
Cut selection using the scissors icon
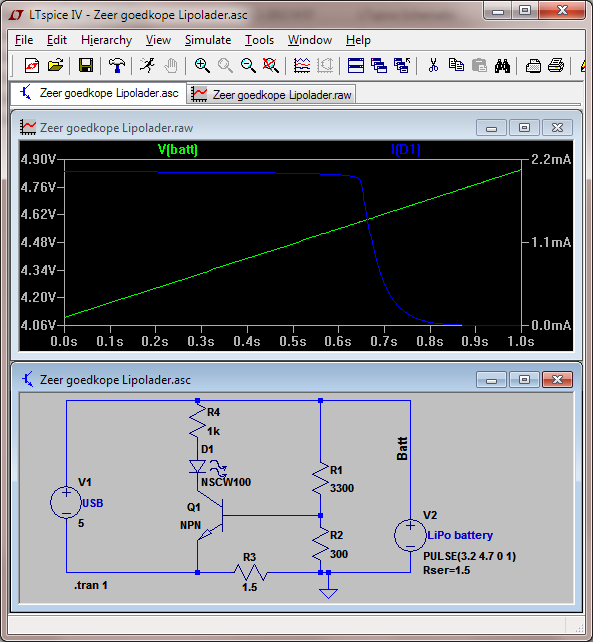433,66
